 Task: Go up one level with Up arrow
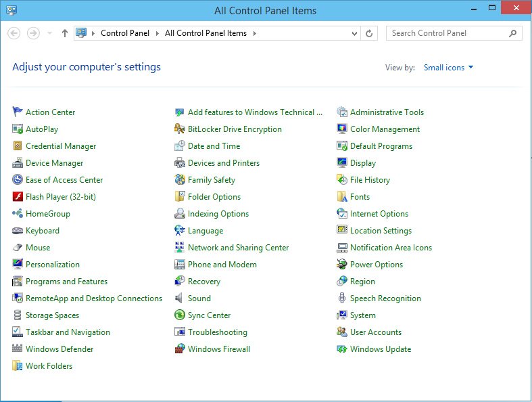(x=64, y=33)
